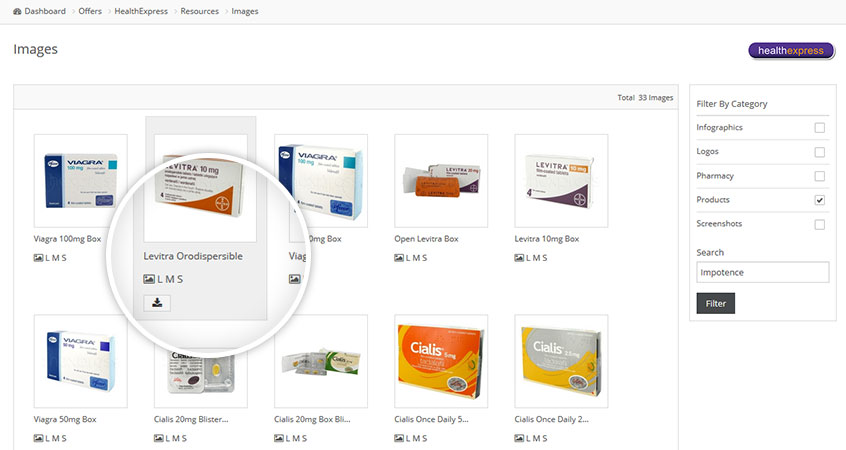Click the 'Cialis 20mg Box Bli...' caption

312,419
